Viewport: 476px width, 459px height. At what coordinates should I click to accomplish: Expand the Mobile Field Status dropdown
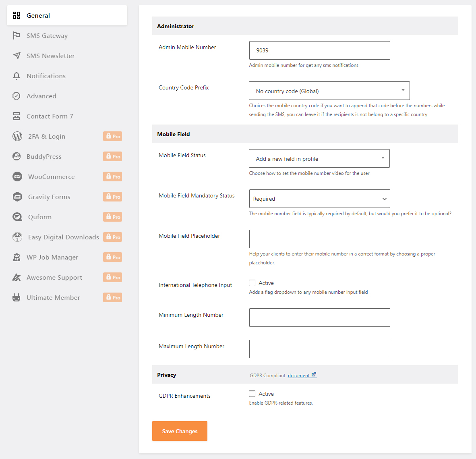pyautogui.click(x=319, y=158)
